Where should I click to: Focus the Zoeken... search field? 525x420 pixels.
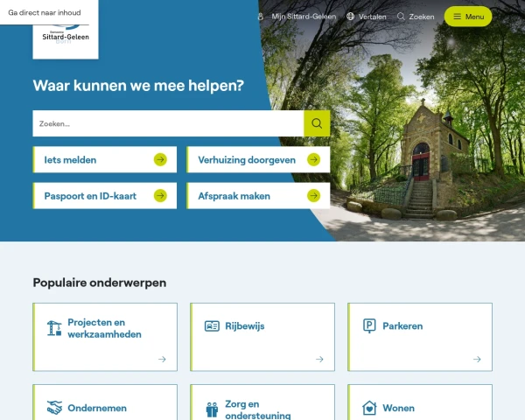click(x=168, y=123)
